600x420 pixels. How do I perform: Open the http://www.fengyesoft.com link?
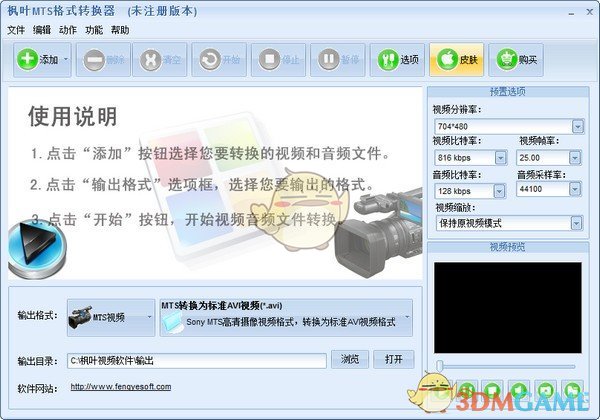121,387
